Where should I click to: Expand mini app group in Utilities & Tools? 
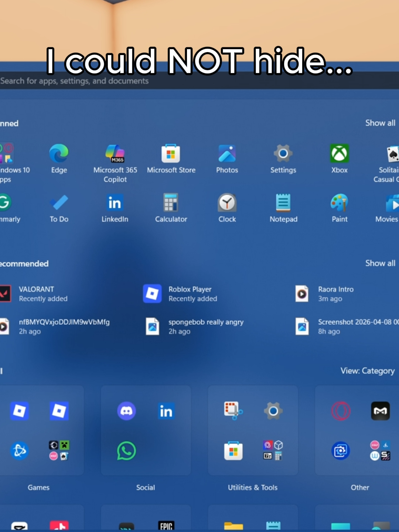click(x=273, y=451)
